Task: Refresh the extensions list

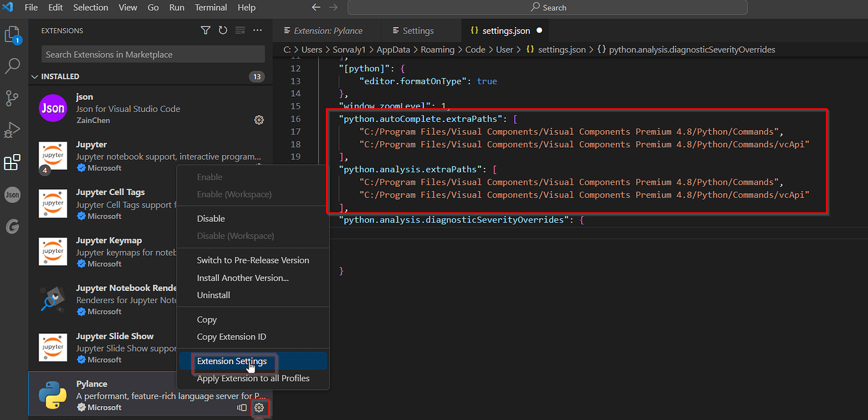Action: [x=223, y=30]
